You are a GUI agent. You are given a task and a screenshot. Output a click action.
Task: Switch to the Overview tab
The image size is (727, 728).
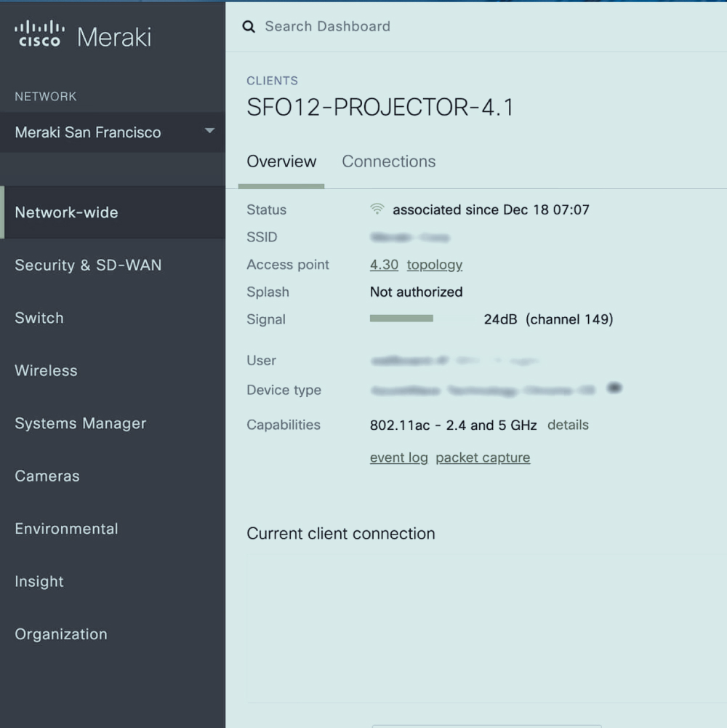(x=281, y=161)
